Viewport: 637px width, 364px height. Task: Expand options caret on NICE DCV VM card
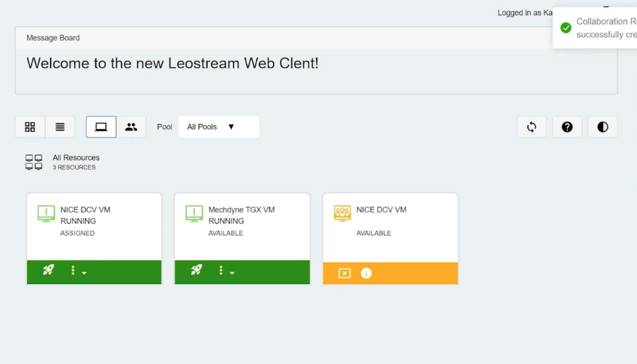coord(84,272)
